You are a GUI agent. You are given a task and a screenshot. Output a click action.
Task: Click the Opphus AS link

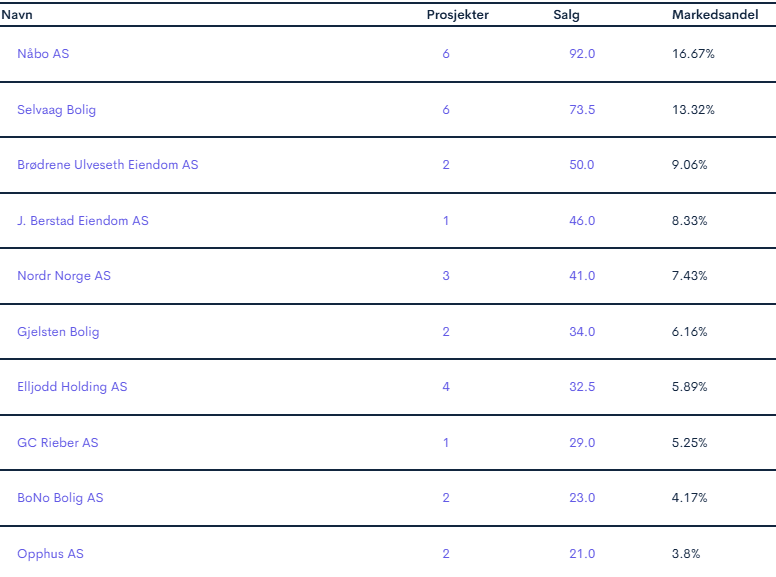pyautogui.click(x=50, y=554)
